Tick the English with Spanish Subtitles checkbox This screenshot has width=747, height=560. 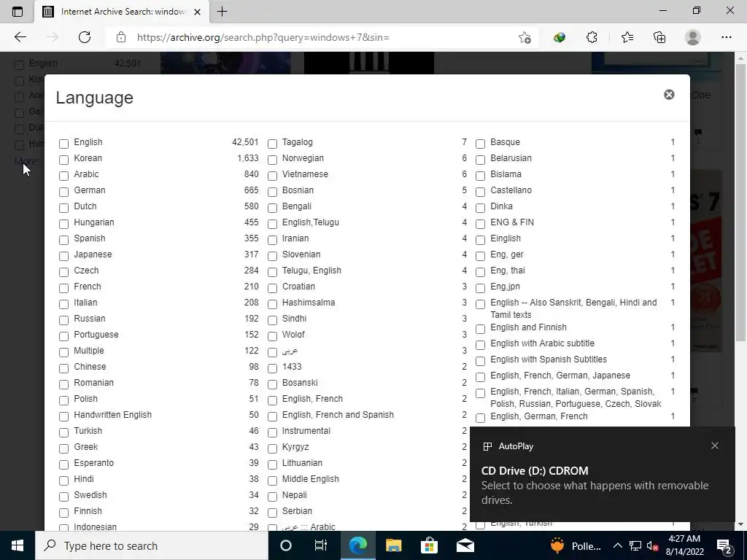481,361
